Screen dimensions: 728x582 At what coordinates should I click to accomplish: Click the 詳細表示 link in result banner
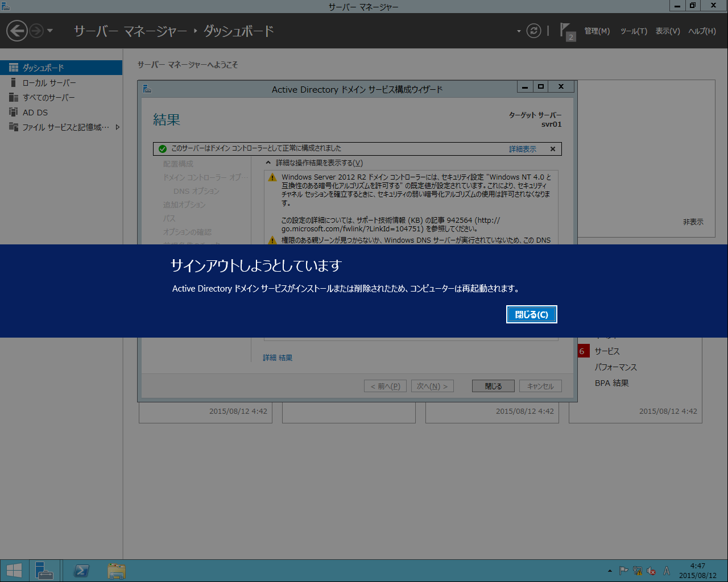pos(523,149)
